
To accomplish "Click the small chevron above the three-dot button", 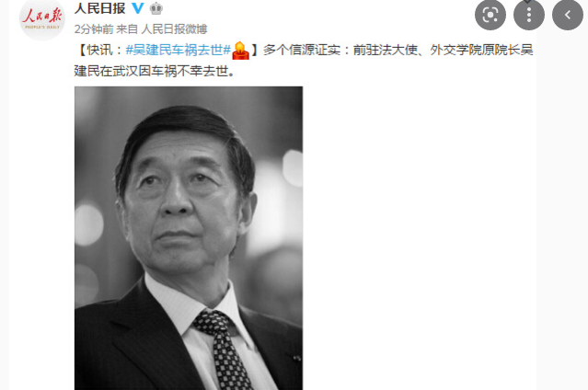I will tap(527, 2).
